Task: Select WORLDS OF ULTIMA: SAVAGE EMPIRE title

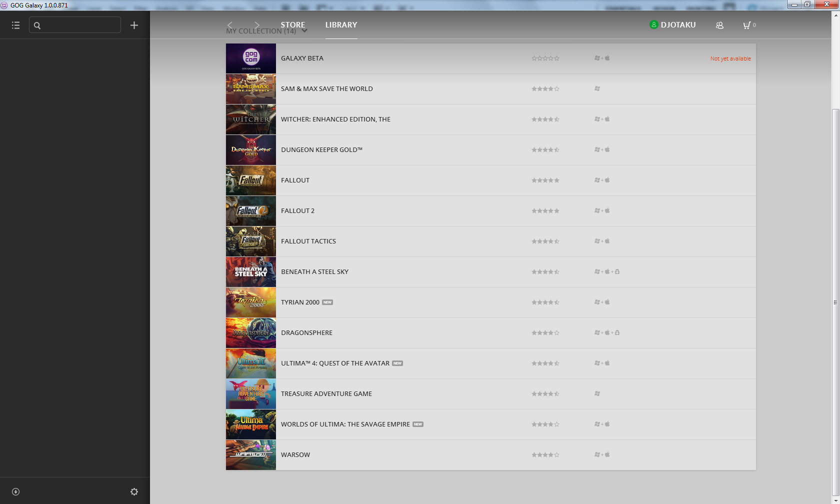Action: pos(345,424)
